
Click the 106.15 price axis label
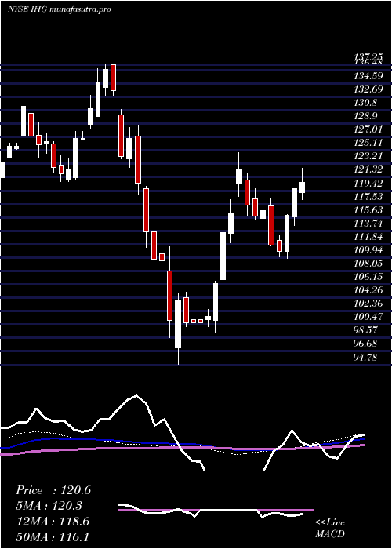pyautogui.click(x=368, y=277)
